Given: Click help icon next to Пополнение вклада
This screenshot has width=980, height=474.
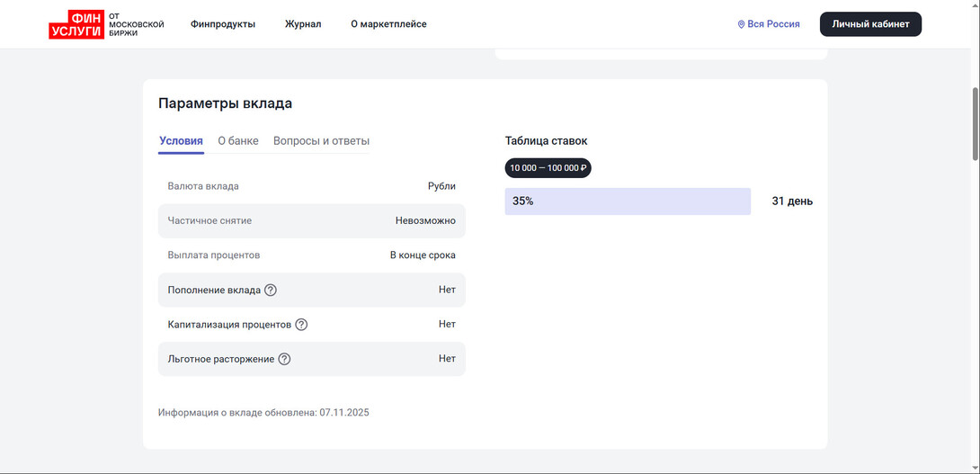Looking at the screenshot, I should pos(271,291).
